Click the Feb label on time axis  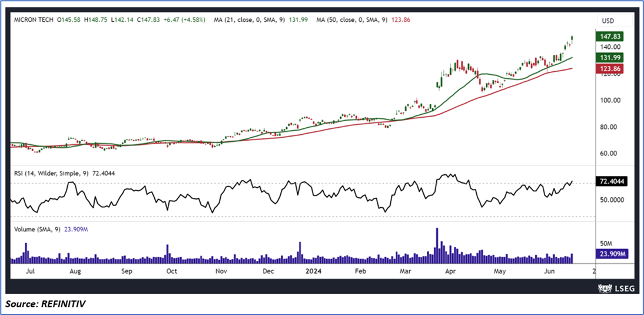click(x=360, y=271)
